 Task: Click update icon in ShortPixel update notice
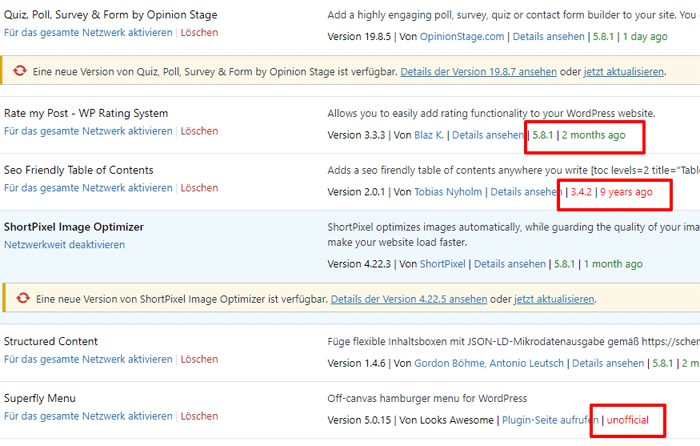coord(23,298)
